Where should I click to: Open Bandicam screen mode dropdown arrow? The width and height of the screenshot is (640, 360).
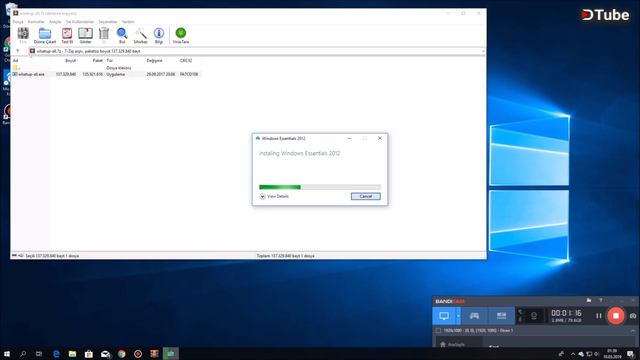tap(458, 316)
